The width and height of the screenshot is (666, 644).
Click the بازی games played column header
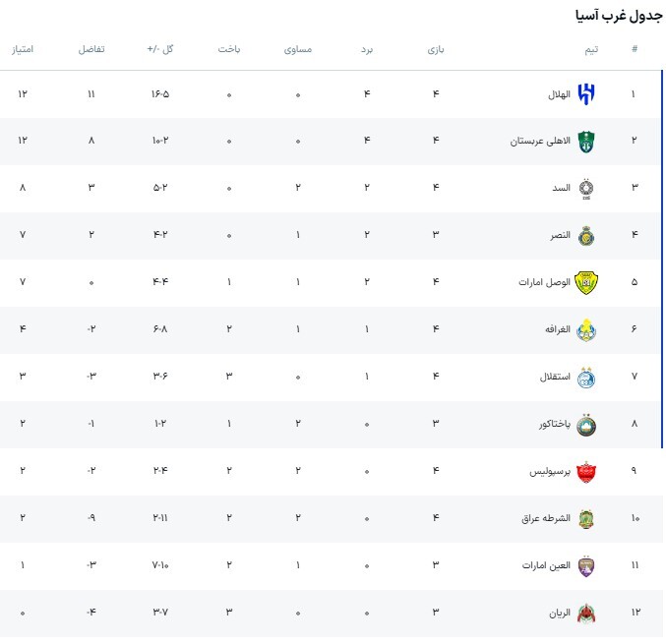click(x=436, y=48)
